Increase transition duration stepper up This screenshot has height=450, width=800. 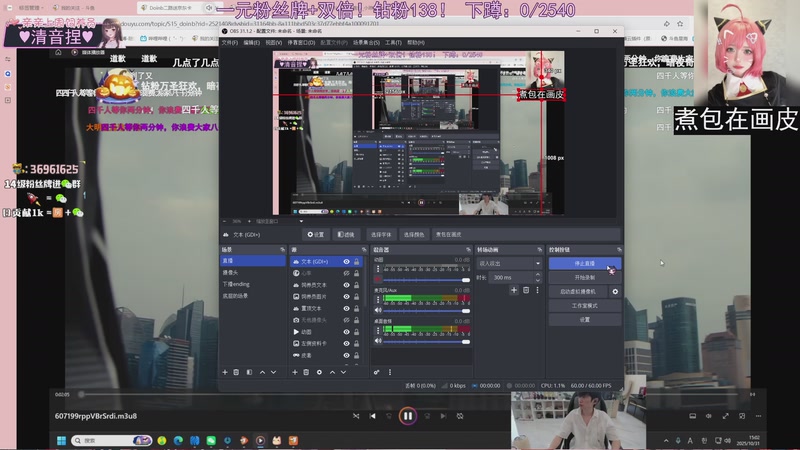[538, 275]
